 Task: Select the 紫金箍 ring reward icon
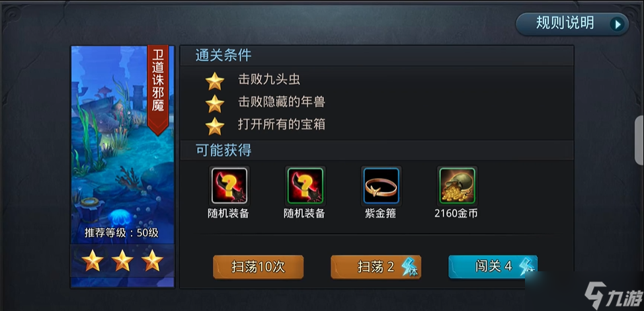381,186
